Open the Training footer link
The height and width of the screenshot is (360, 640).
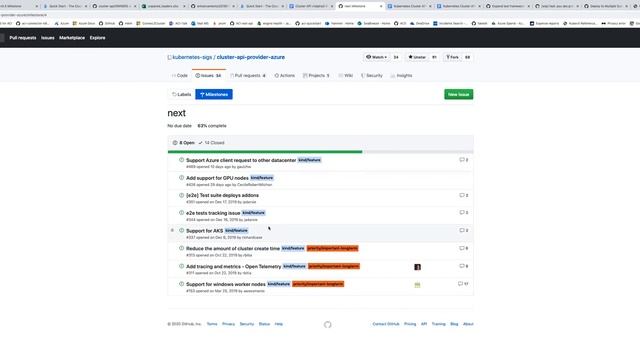(x=438, y=324)
